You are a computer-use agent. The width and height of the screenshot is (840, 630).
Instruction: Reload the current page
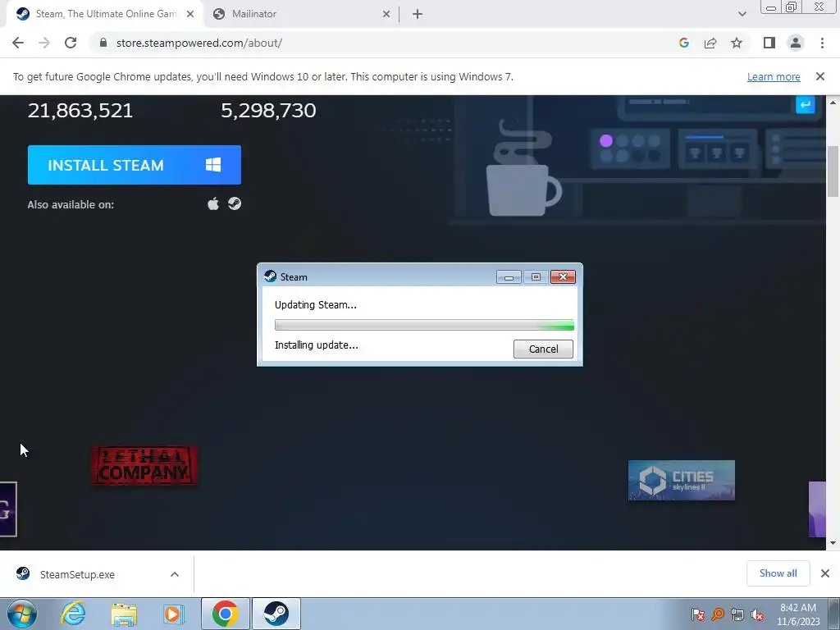click(71, 43)
